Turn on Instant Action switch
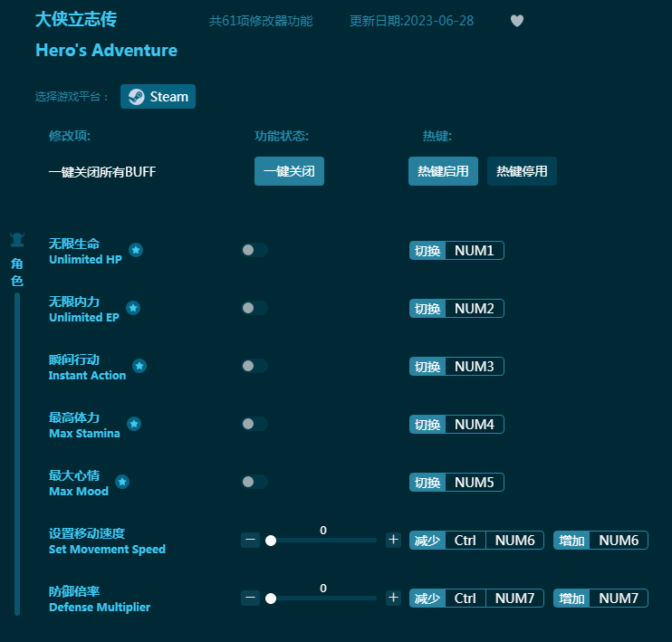The width and height of the screenshot is (672, 642). click(x=254, y=366)
